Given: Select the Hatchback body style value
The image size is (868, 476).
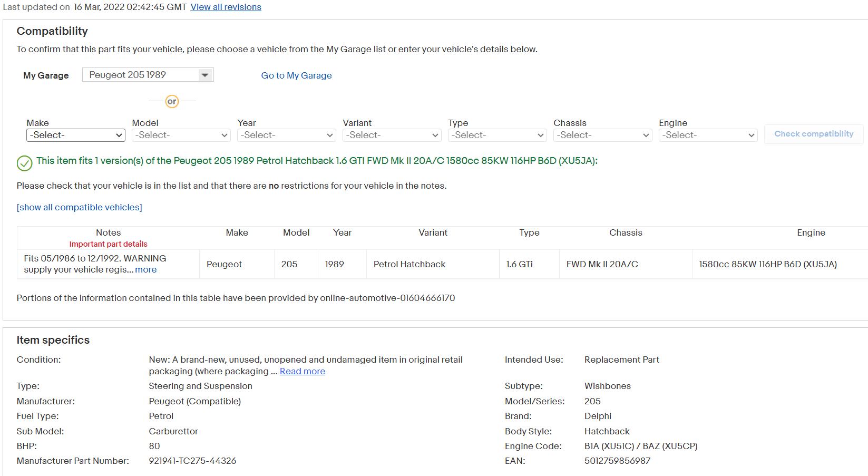Looking at the screenshot, I should 607,431.
